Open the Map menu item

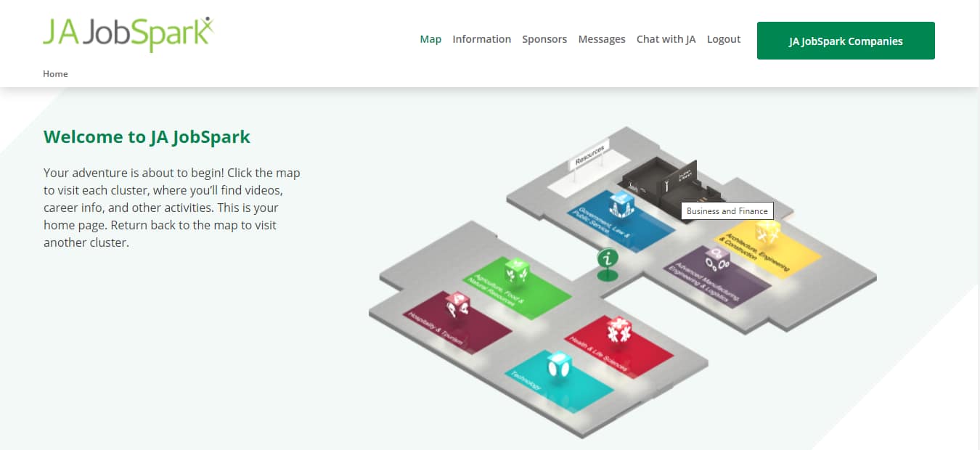[x=430, y=39]
